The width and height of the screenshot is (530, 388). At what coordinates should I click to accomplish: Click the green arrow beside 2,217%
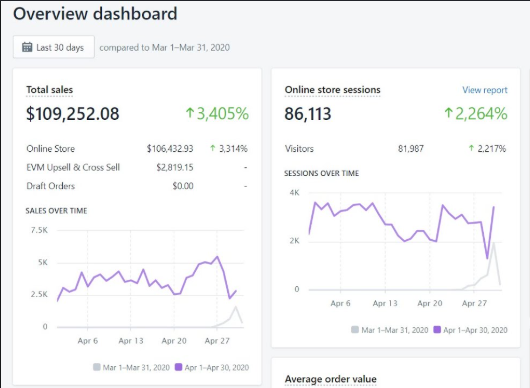tap(471, 148)
